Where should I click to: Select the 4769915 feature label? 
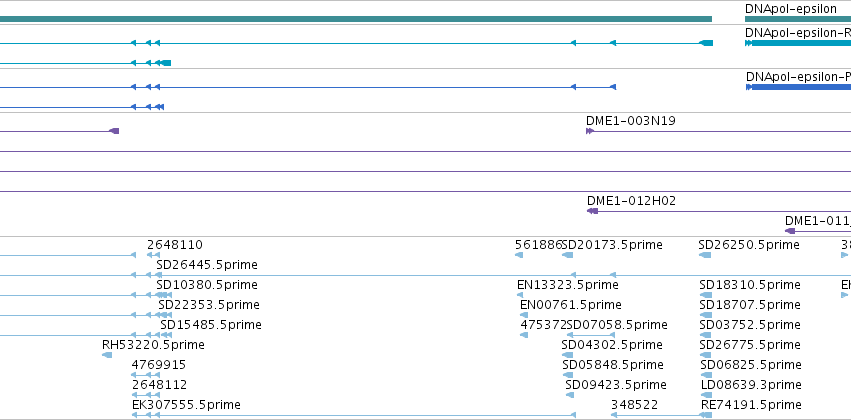tap(158, 364)
